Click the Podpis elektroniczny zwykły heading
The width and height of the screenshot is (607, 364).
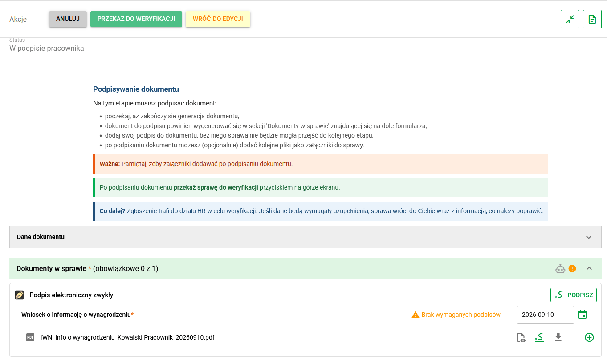71,295
